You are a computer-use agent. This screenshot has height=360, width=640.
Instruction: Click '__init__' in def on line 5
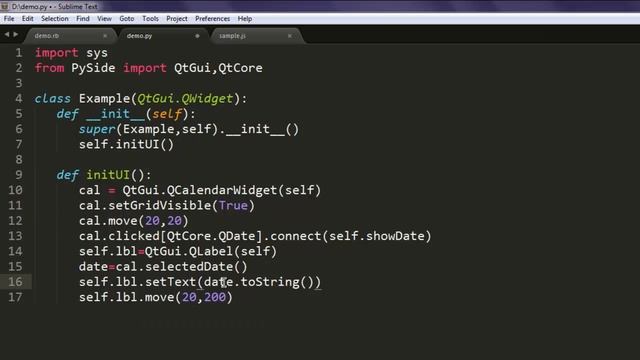pos(115,114)
